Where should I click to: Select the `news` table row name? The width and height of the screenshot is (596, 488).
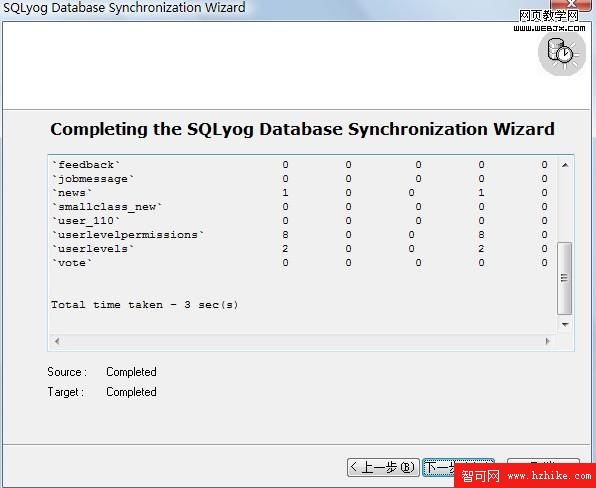[x=72, y=193]
